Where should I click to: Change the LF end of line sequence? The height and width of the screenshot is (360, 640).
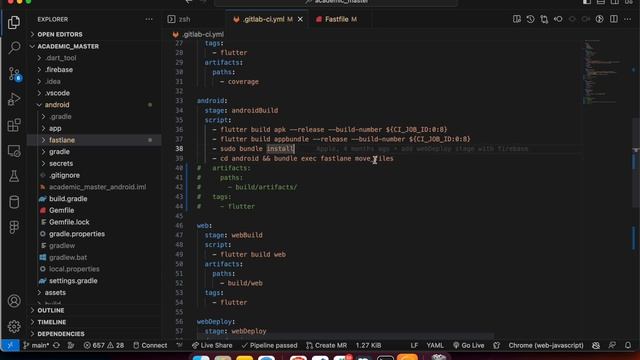point(414,345)
